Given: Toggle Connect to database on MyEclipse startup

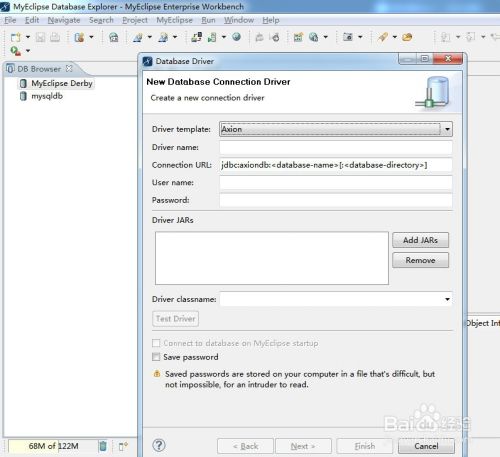Looking at the screenshot, I should (x=156, y=343).
